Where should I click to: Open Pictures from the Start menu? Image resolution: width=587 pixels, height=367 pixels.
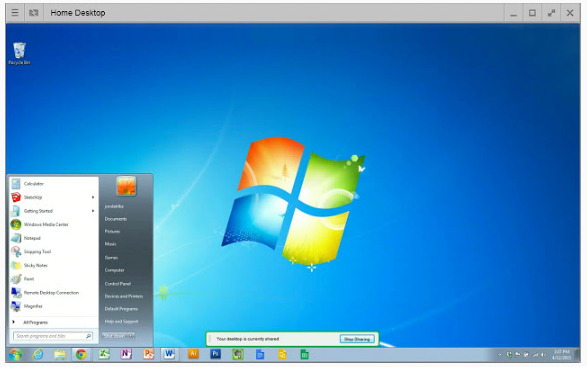pyautogui.click(x=112, y=231)
